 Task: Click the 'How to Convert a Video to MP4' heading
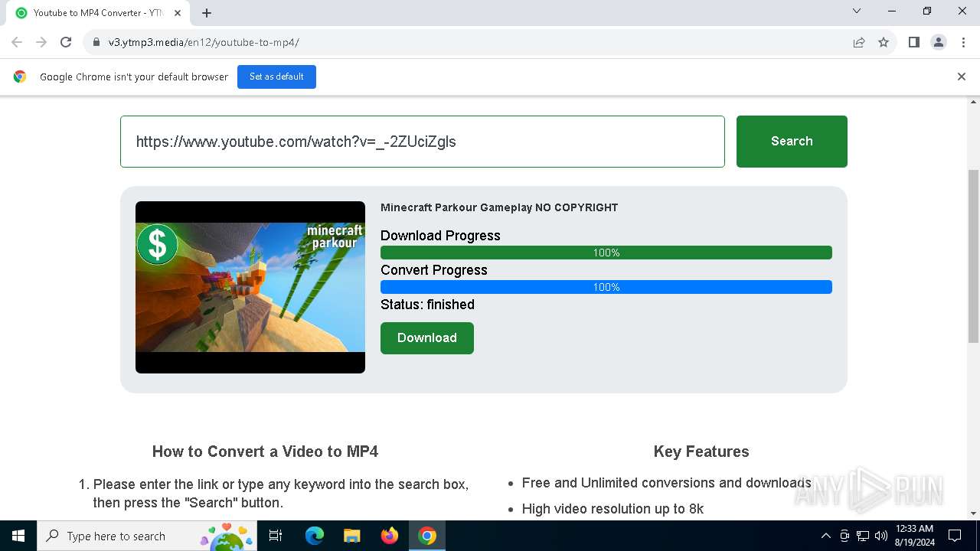tap(265, 452)
